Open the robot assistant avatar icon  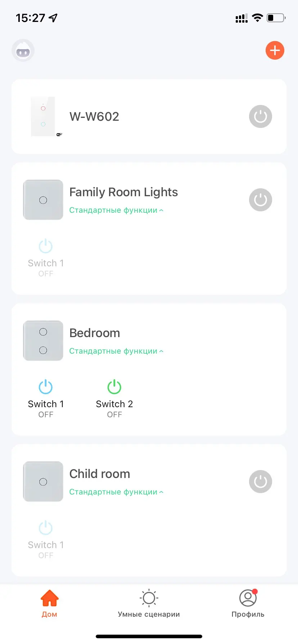[23, 51]
